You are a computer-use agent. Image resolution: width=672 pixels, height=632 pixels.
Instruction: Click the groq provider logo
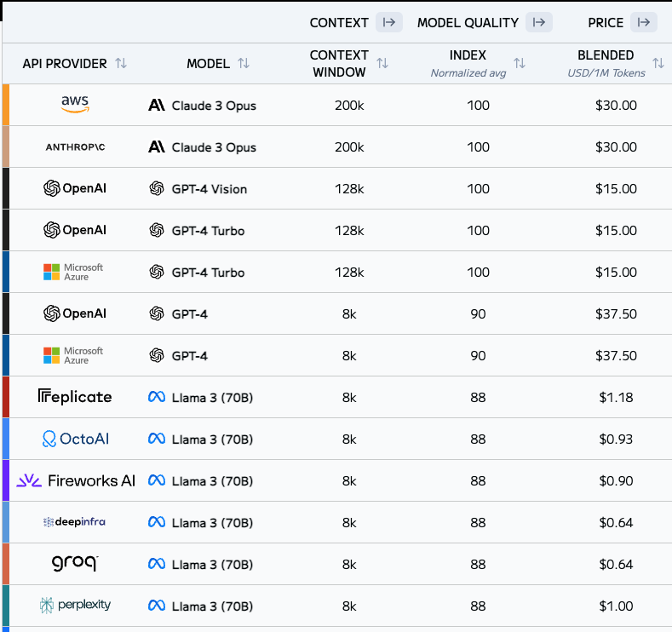[x=75, y=563]
